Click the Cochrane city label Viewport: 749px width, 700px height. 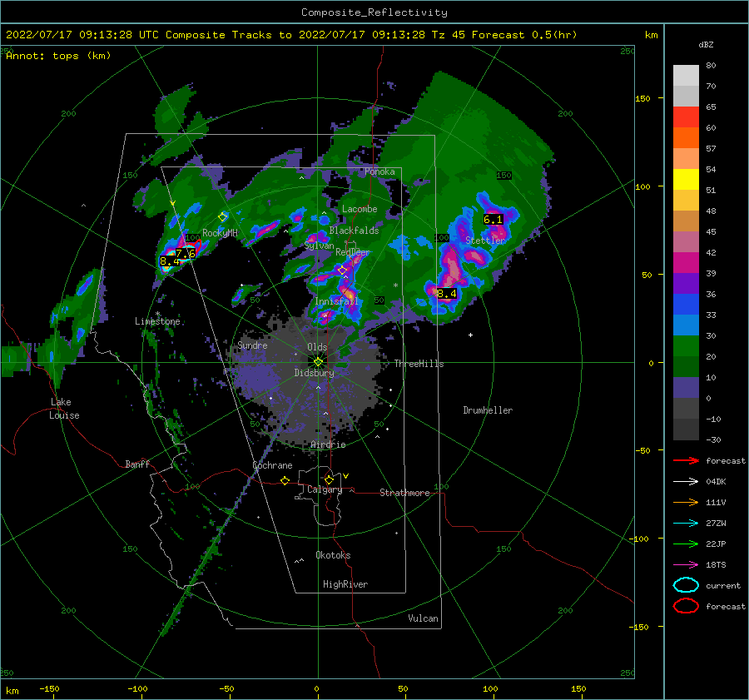point(272,465)
